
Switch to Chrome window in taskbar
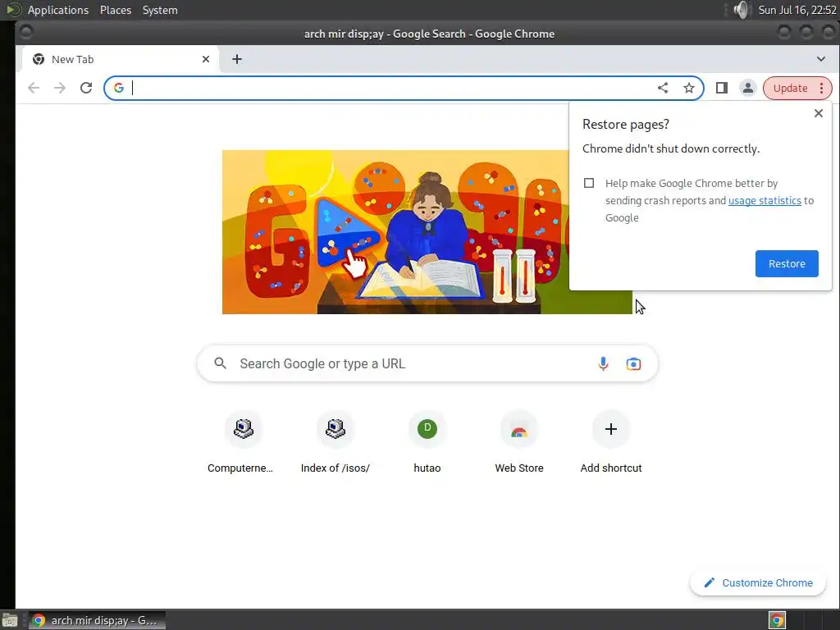(x=97, y=620)
